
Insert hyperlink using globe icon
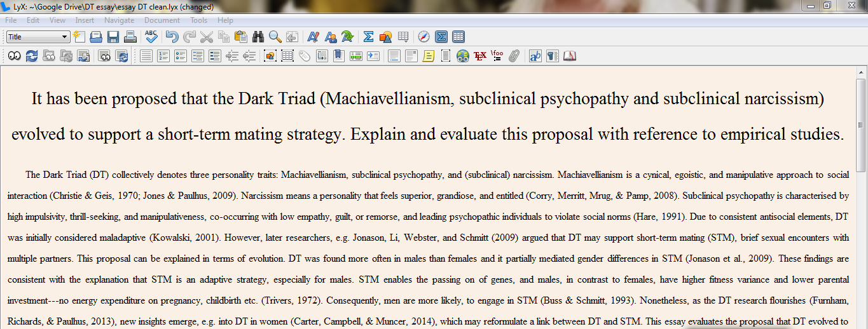463,56
